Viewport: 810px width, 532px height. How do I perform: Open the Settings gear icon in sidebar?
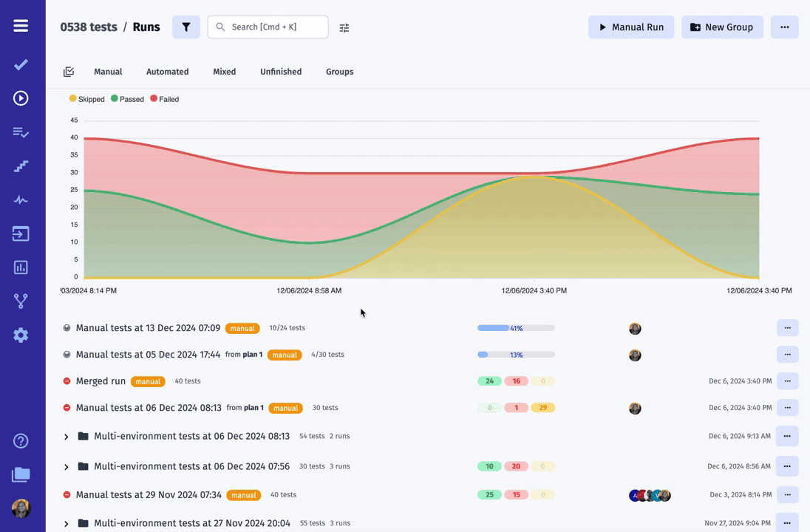coord(21,335)
